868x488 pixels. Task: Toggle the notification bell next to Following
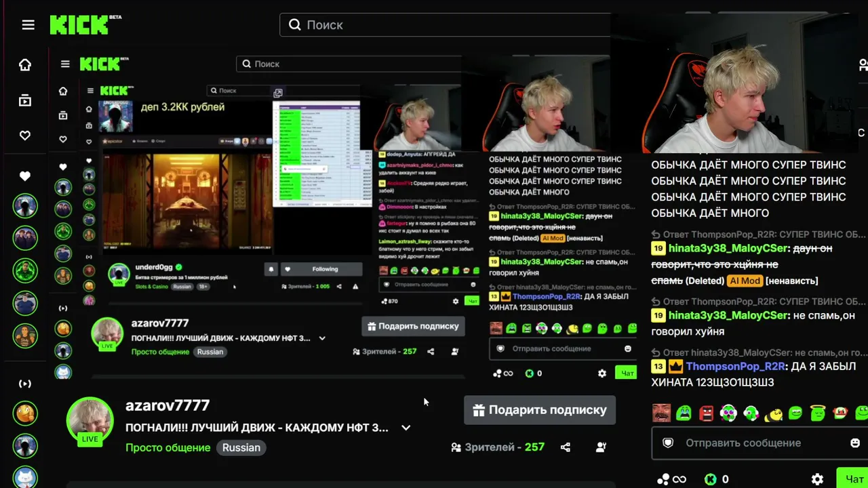(x=271, y=269)
